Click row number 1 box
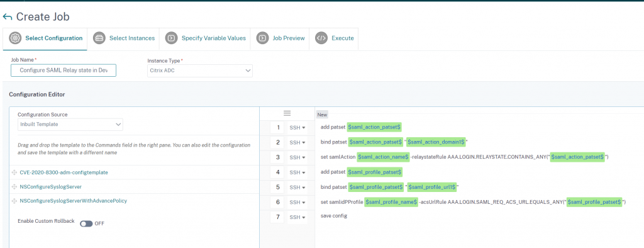644x248 pixels. click(277, 128)
